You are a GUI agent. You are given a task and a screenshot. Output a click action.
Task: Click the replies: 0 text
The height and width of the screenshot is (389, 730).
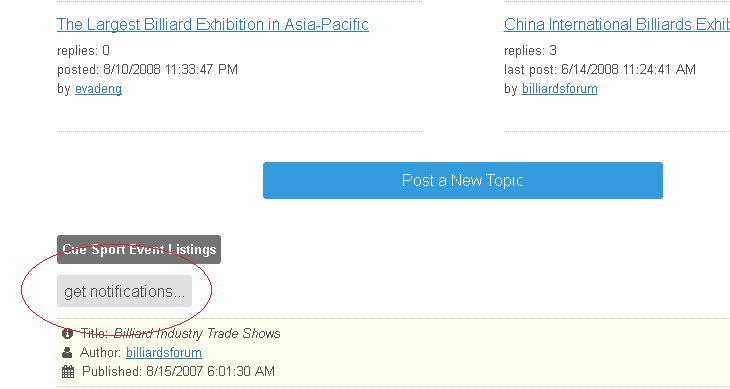[x=83, y=50]
